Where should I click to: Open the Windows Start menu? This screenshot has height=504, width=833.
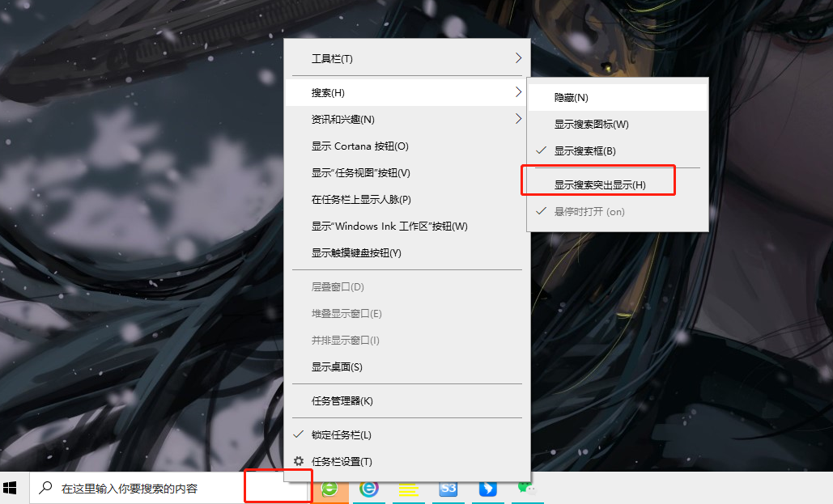pos(11,488)
